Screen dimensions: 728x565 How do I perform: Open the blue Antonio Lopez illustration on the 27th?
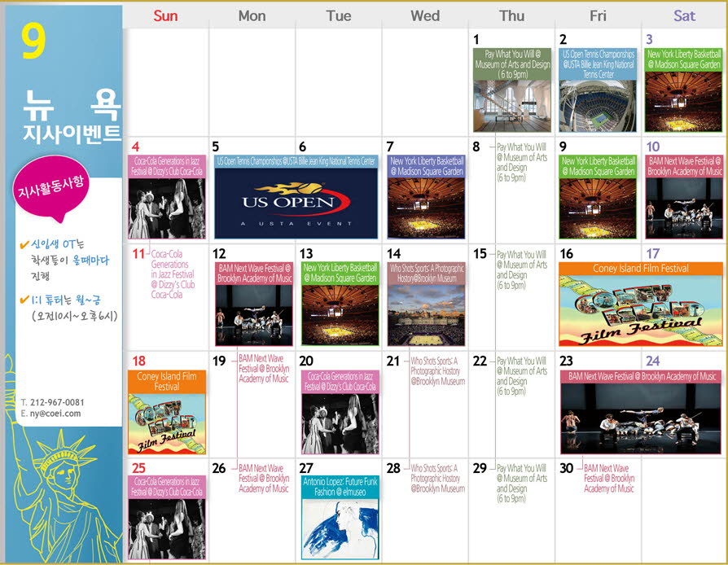(x=340, y=529)
